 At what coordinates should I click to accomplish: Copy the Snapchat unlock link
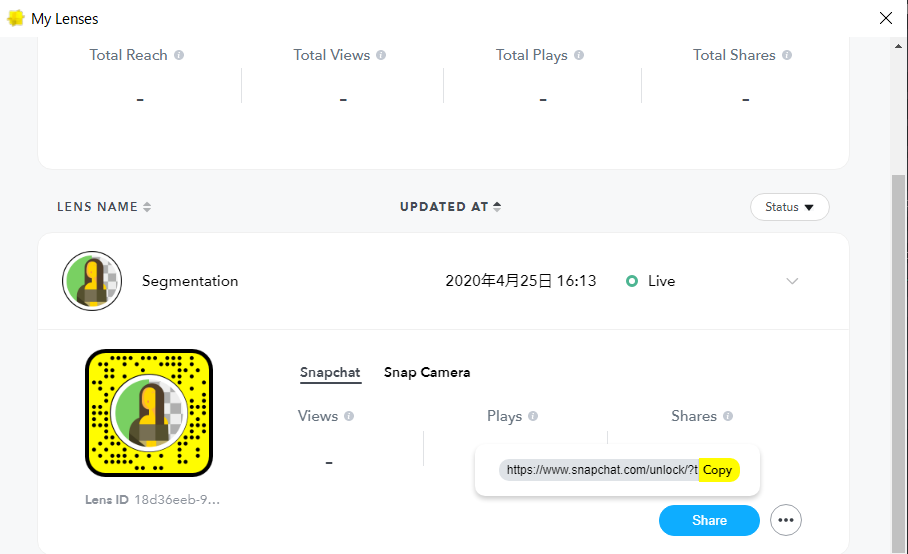[x=718, y=470]
